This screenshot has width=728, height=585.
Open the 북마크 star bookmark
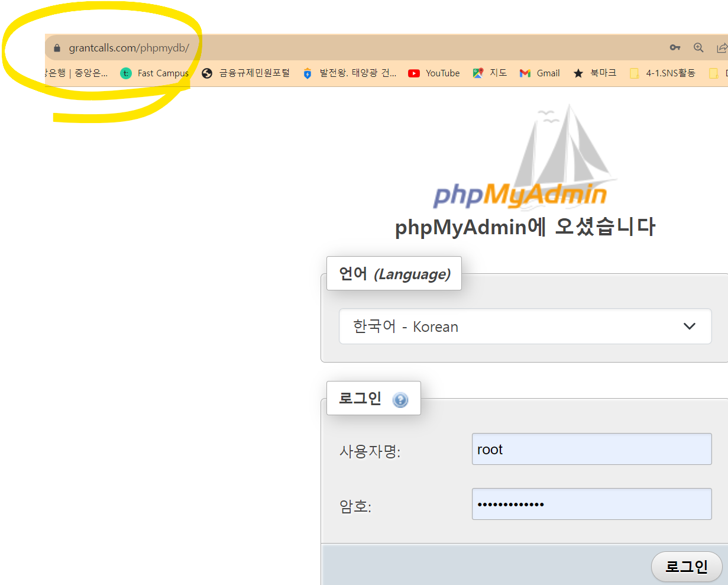point(595,73)
